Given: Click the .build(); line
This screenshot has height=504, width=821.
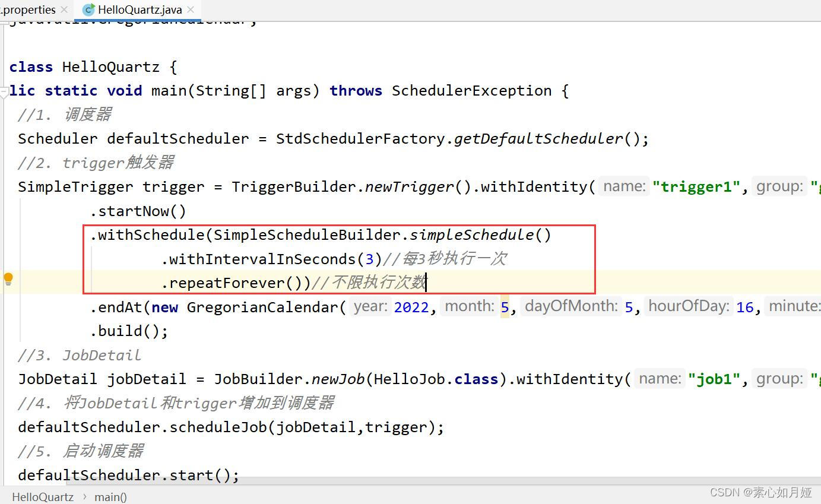Looking at the screenshot, I should (x=129, y=331).
